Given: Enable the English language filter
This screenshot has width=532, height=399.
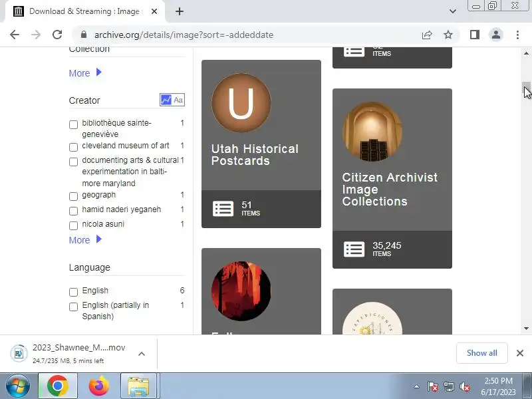Looking at the screenshot, I should tap(73, 292).
